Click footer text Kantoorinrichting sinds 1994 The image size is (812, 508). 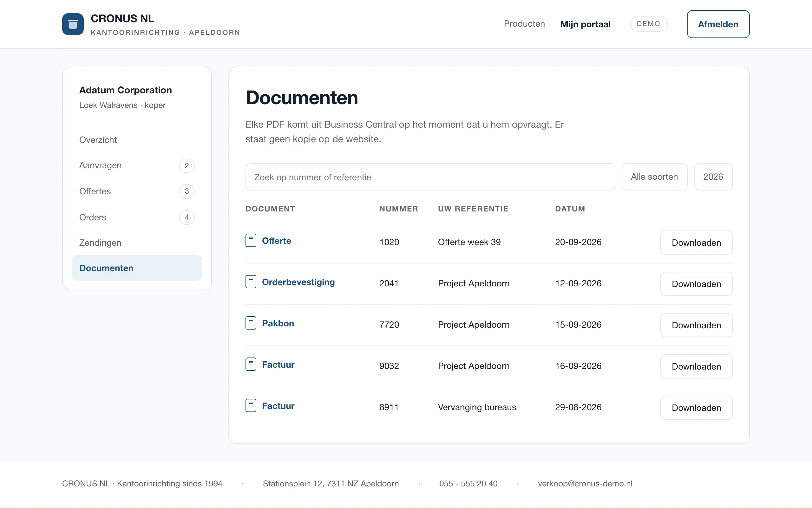pyautogui.click(x=169, y=484)
